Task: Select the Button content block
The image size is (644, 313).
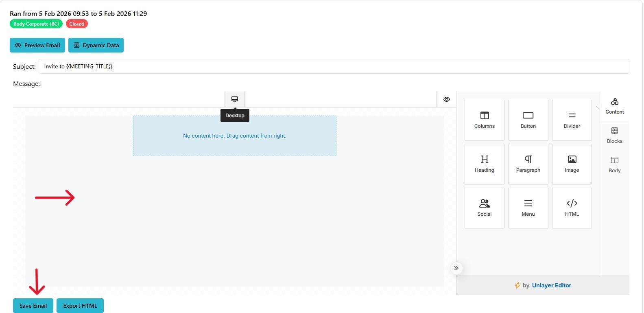Action: pos(528,120)
